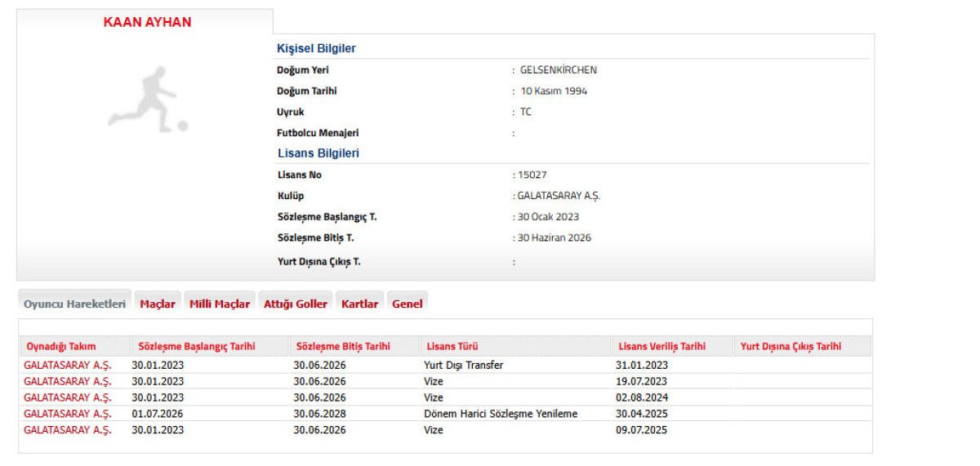This screenshot has width=980, height=466.
Task: Click the Lisans Veriliş Tarihi column header
Action: pyautogui.click(x=662, y=347)
